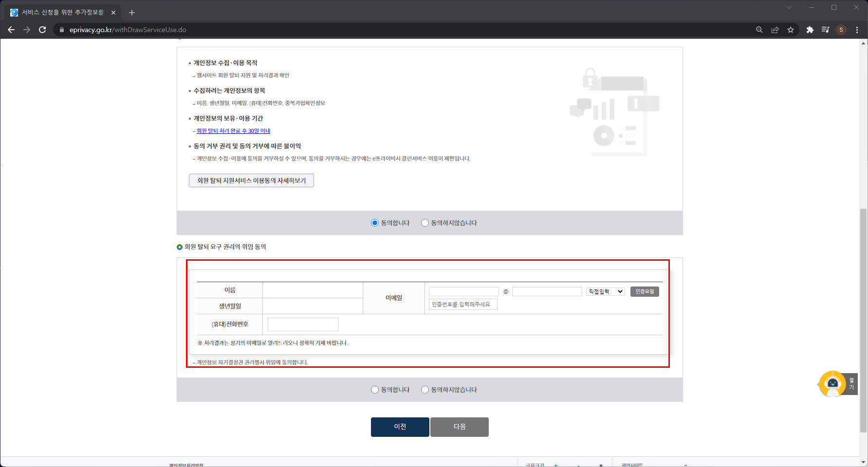Open a new browser tab
The width and height of the screenshot is (868, 467).
[132, 13]
